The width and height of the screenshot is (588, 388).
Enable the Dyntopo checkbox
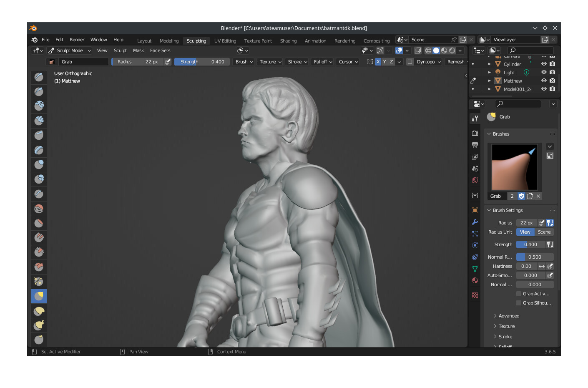click(410, 62)
